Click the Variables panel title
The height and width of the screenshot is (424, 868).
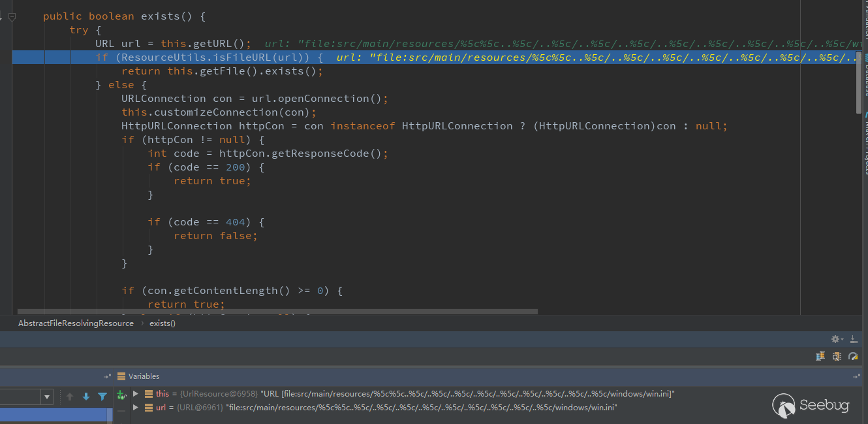[144, 376]
